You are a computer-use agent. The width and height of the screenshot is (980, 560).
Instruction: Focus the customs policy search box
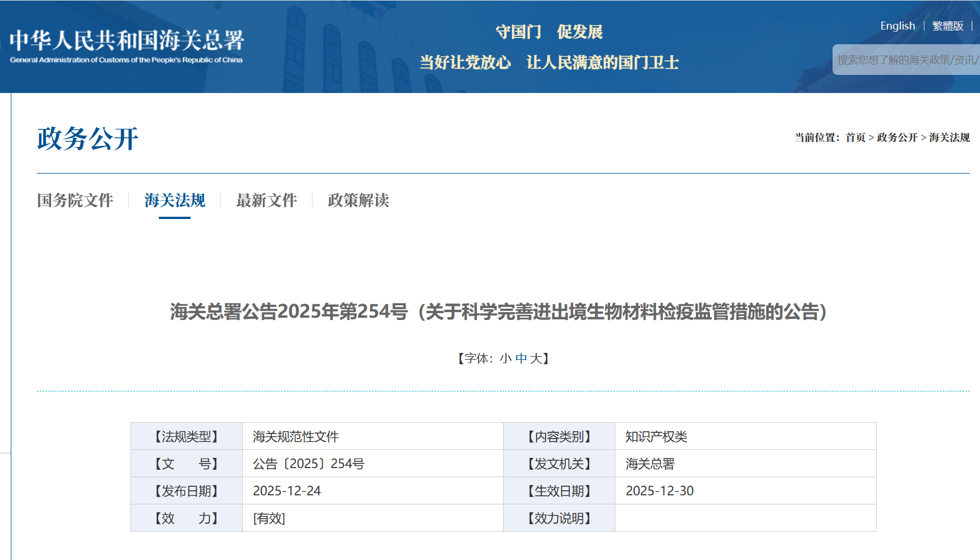pyautogui.click(x=906, y=60)
